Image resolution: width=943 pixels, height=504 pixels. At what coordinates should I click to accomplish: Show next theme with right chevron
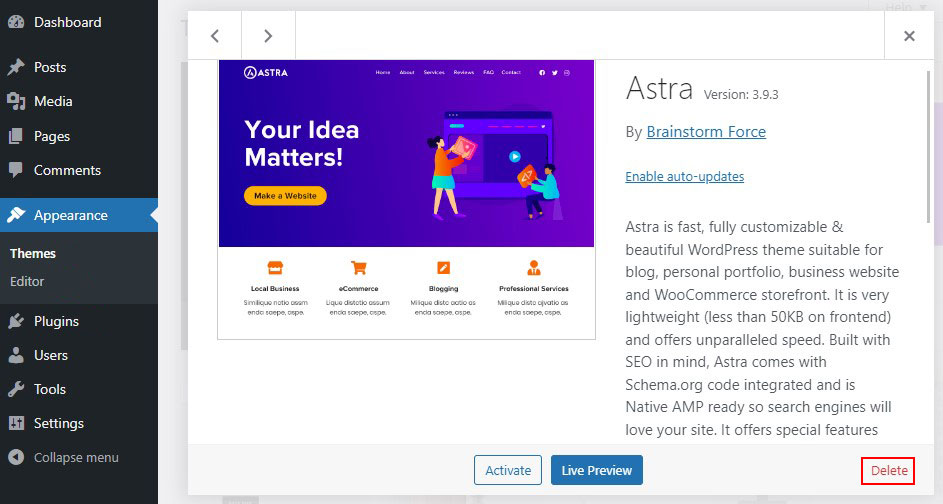[x=268, y=35]
